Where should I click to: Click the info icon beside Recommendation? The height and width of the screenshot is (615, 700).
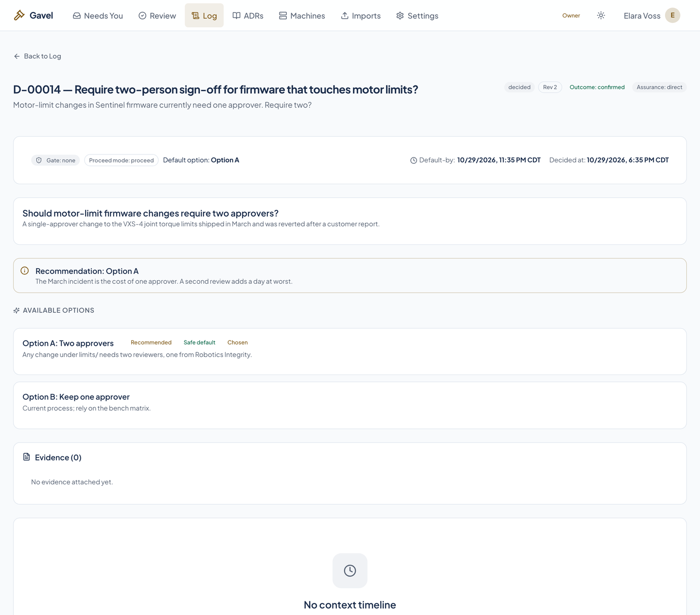click(25, 271)
